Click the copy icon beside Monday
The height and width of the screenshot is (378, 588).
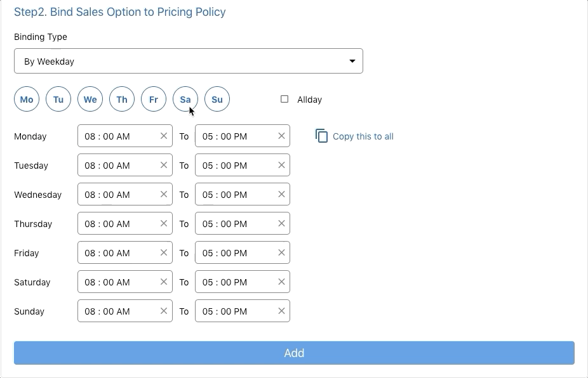tap(322, 136)
